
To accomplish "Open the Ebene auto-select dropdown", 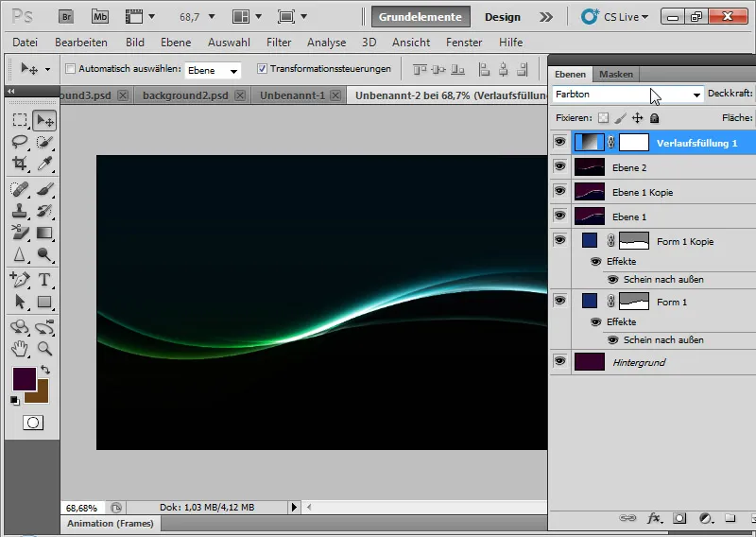I will tap(213, 71).
